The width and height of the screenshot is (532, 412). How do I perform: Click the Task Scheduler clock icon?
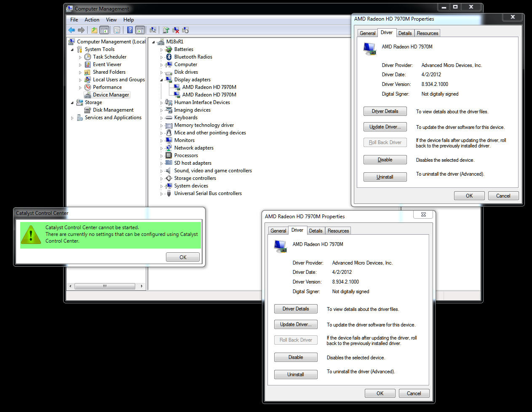(x=88, y=57)
